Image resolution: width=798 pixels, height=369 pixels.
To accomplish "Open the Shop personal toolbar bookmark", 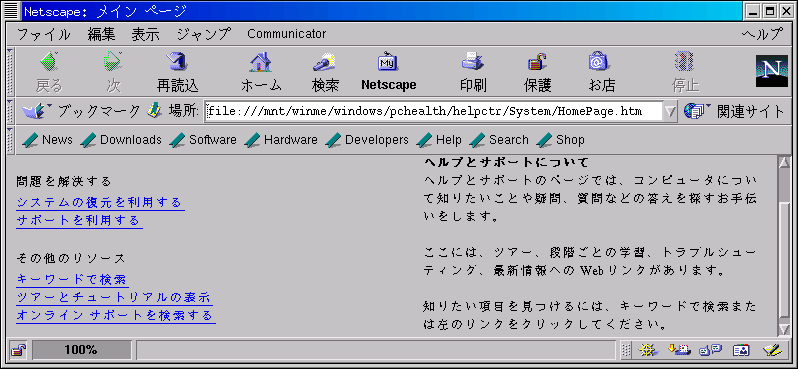I will click(560, 139).
